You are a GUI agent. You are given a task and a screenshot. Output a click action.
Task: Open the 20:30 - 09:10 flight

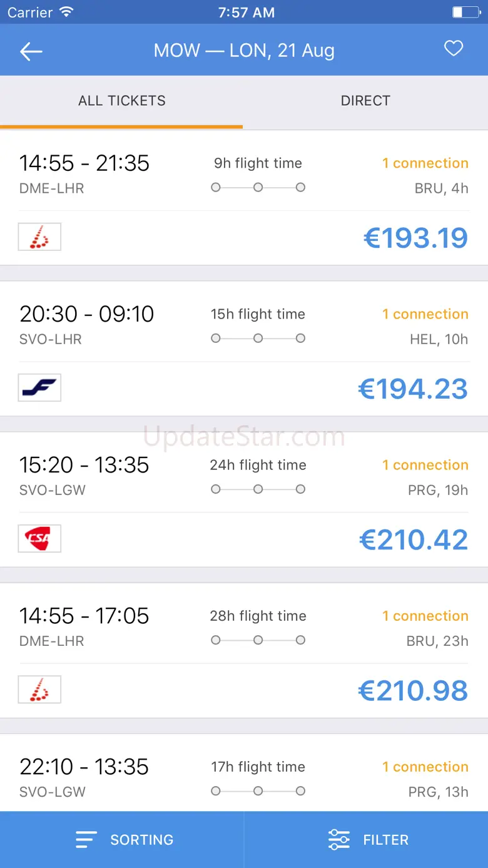click(x=86, y=314)
